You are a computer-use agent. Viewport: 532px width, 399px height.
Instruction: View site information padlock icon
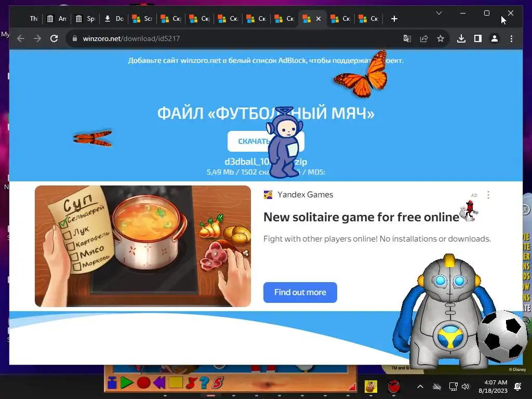(75, 38)
